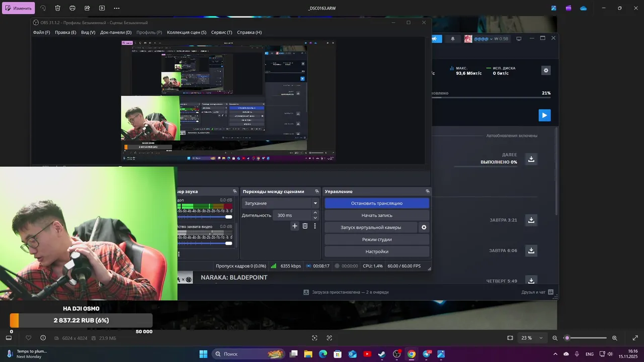Screen dimensions: 644x362
Task: Open Настройки in the OBS controls
Action: pos(377,251)
